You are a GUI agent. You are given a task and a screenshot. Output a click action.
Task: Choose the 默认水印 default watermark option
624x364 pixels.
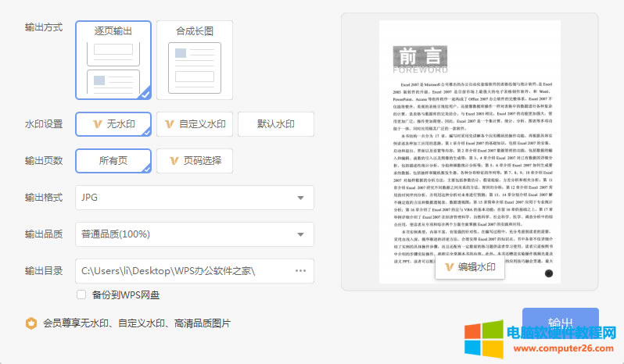coord(276,124)
